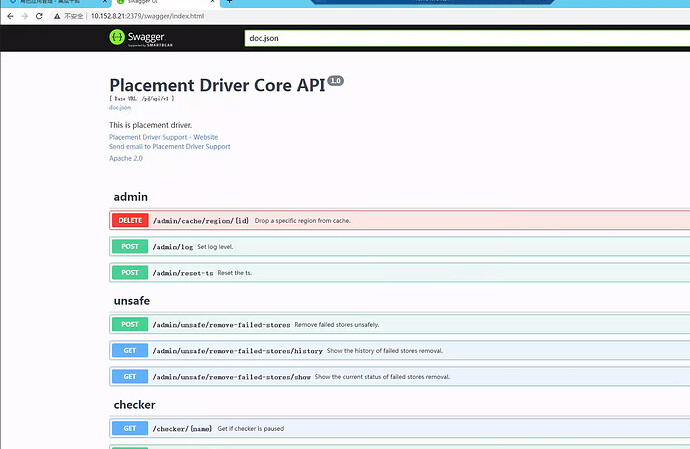This screenshot has width=690, height=449.
Task: Expand POST /admin/unsafe/remove-failed-stores operation
Action: click(x=400, y=324)
